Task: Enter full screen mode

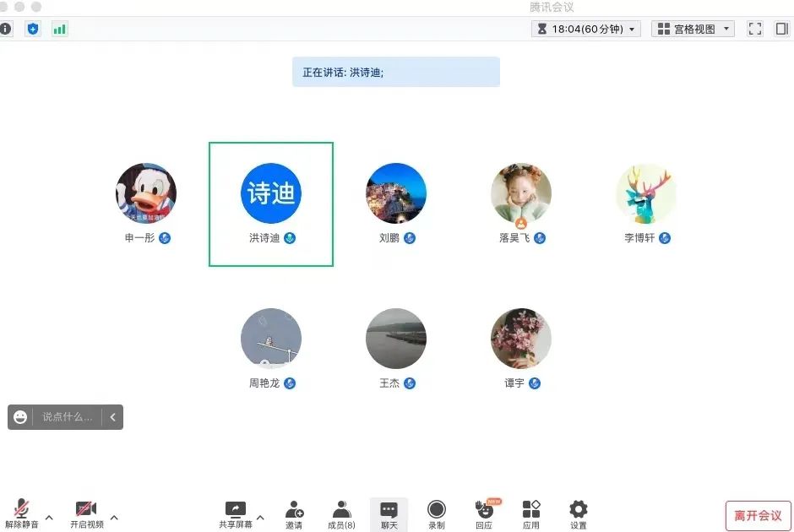Action: tap(755, 29)
